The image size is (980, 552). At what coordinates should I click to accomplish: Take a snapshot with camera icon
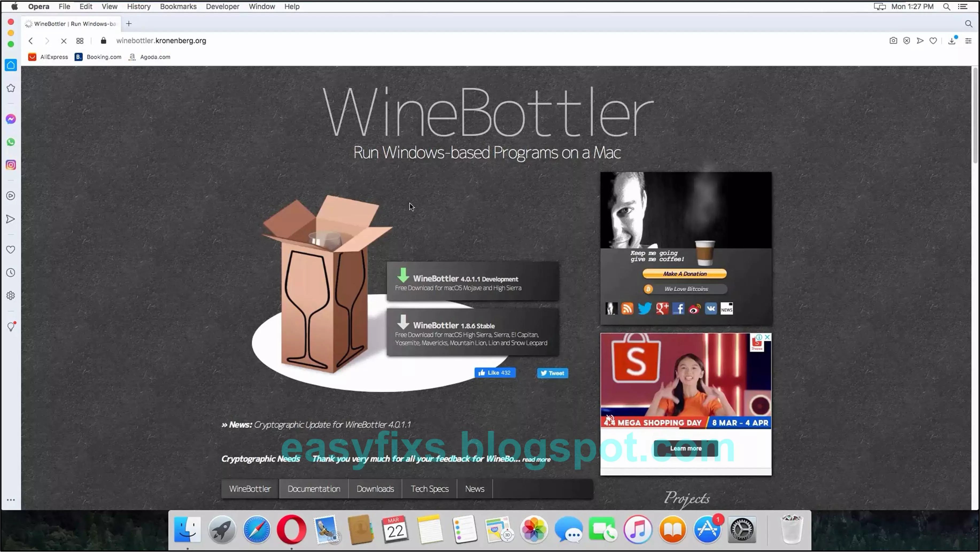pyautogui.click(x=893, y=41)
